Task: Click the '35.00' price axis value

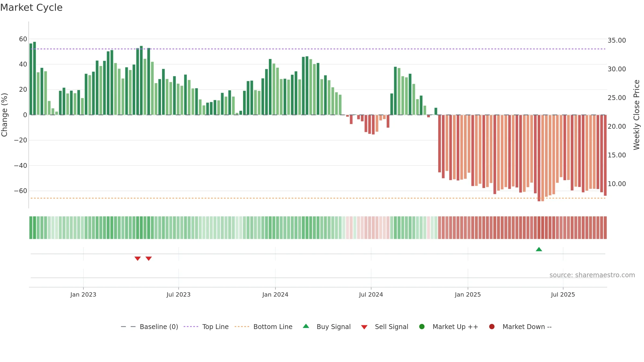Action: pos(617,40)
